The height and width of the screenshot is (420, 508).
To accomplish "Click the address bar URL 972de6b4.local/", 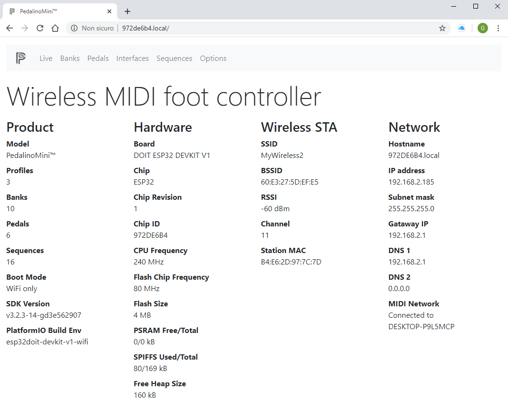I will (x=146, y=28).
